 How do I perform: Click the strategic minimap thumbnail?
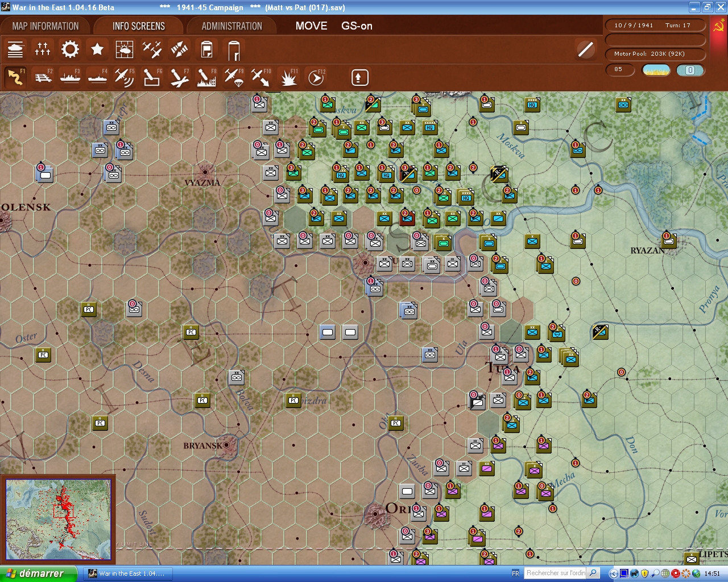pos(58,519)
